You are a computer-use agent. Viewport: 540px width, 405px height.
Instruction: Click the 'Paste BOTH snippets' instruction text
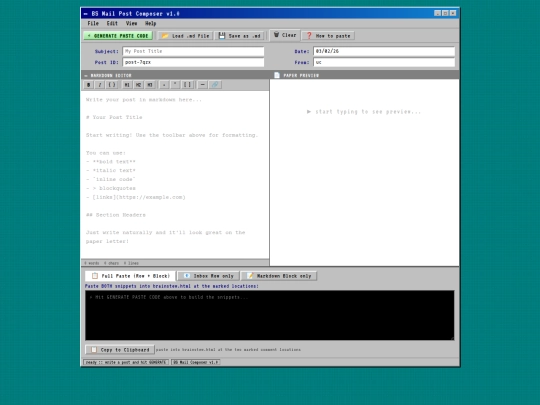click(x=172, y=286)
